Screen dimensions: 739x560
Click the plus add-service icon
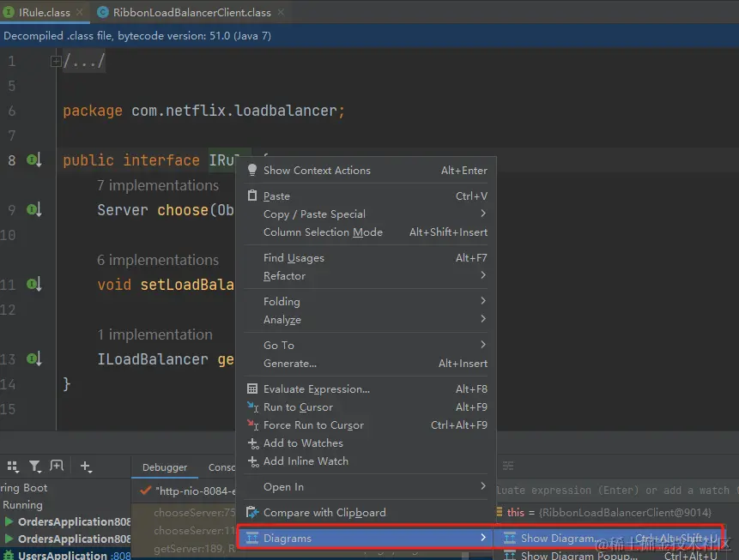click(x=85, y=467)
